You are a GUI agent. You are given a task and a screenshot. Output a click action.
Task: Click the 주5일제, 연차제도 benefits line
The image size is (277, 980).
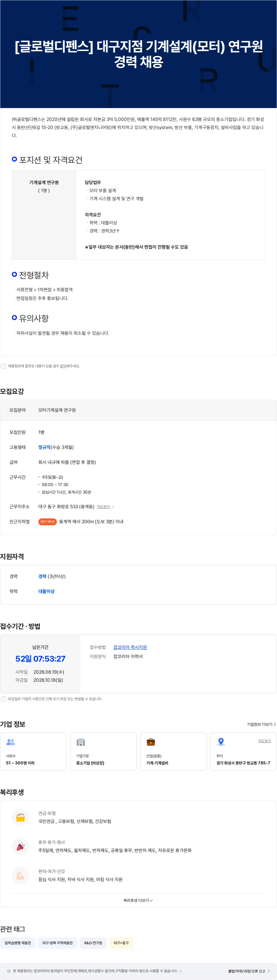click(115, 850)
